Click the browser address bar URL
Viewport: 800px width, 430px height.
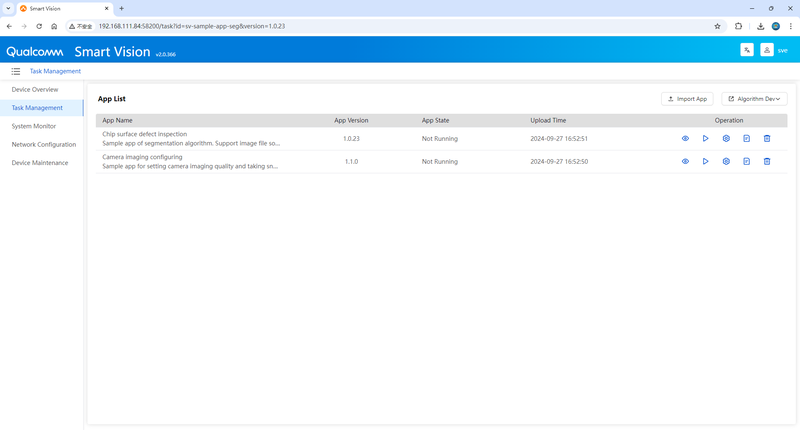point(192,26)
